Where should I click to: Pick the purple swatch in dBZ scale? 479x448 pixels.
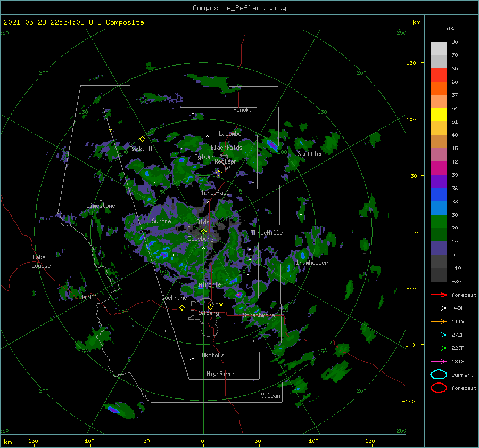coord(439,181)
